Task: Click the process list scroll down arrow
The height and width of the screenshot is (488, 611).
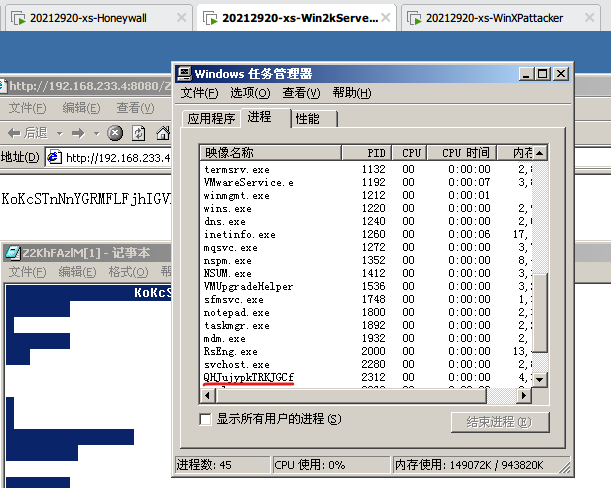Action: (540, 379)
